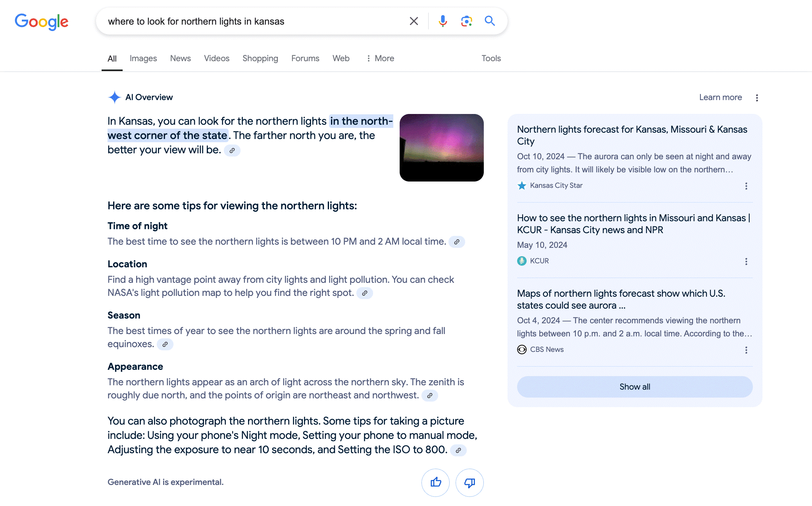Select the All results tab
Image resolution: width=812 pixels, height=506 pixels.
click(x=112, y=59)
